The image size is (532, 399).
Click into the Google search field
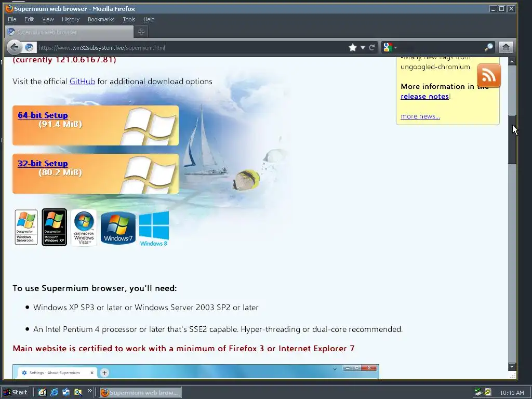click(441, 47)
